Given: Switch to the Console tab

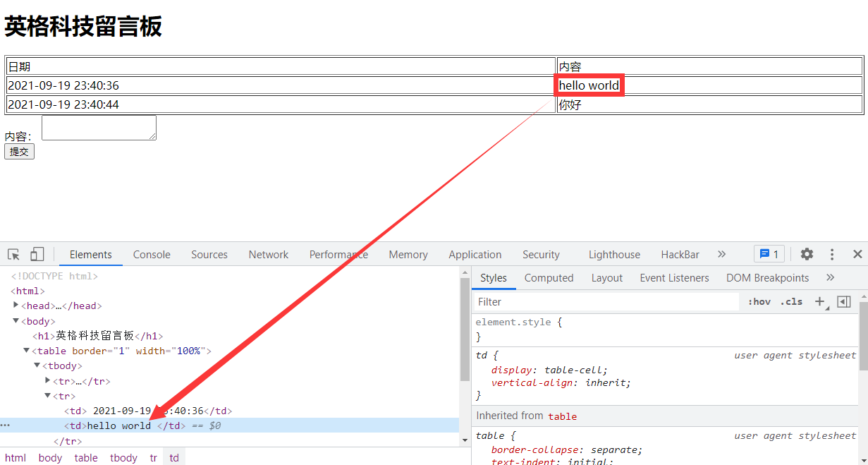Looking at the screenshot, I should [x=152, y=255].
